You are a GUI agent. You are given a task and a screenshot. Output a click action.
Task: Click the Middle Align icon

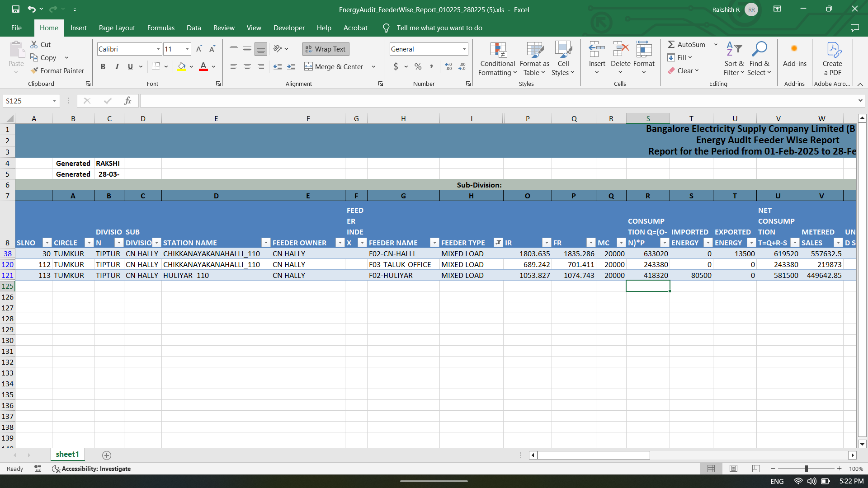pos(247,49)
